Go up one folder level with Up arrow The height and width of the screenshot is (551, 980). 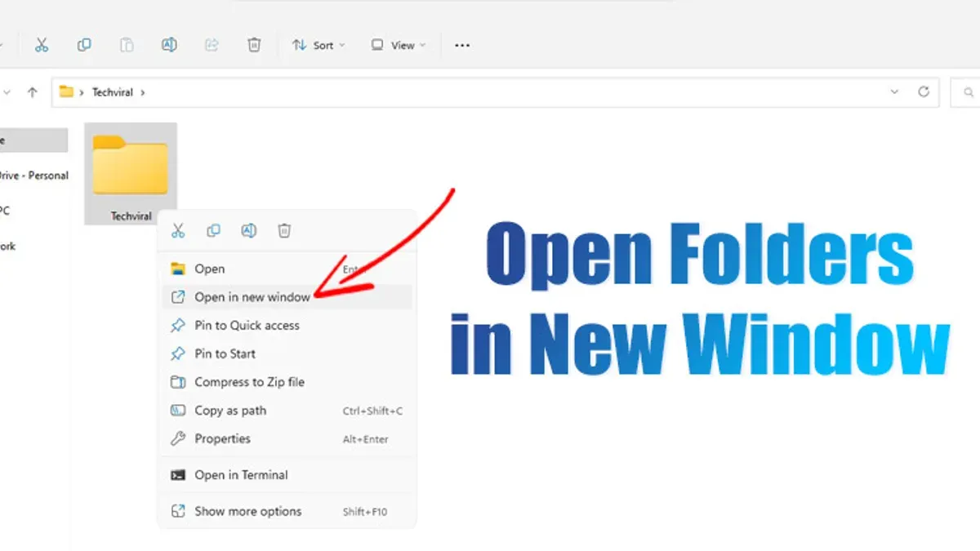33,92
